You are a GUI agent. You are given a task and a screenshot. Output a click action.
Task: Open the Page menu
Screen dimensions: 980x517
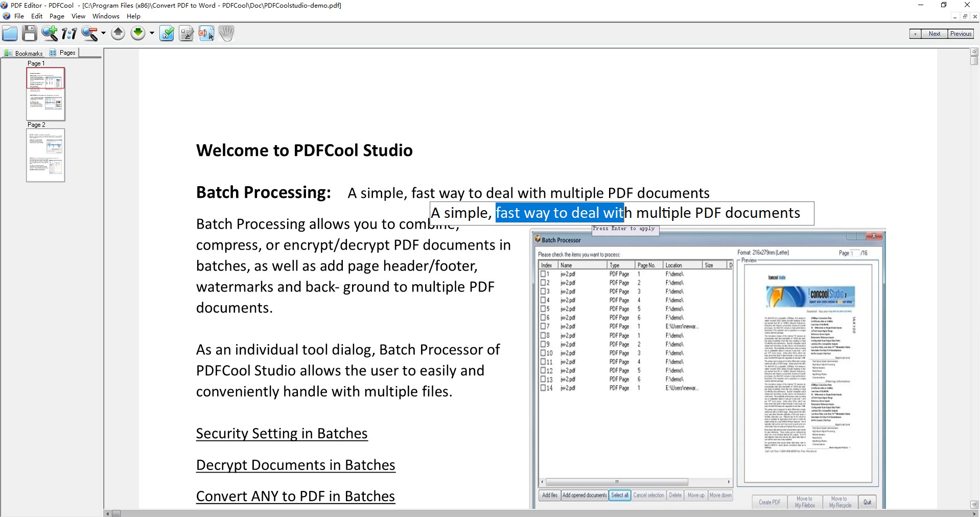57,16
